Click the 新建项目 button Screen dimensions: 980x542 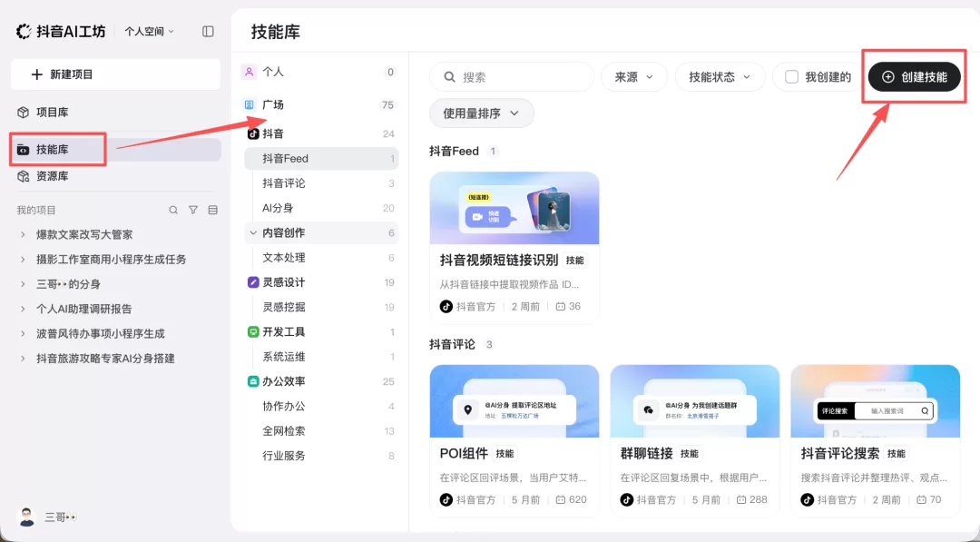click(x=115, y=74)
